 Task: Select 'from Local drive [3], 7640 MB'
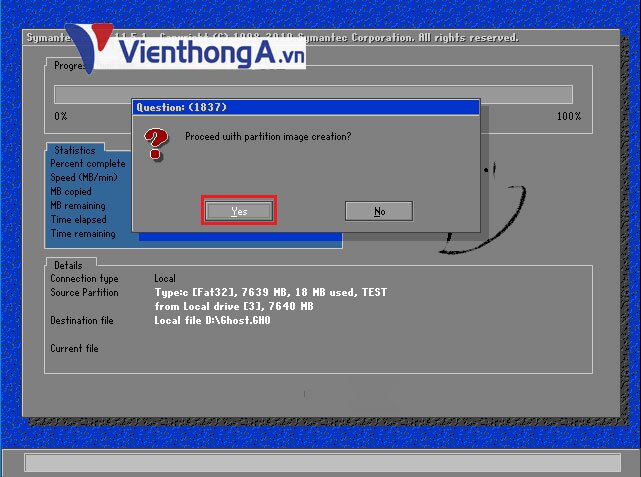click(x=234, y=306)
